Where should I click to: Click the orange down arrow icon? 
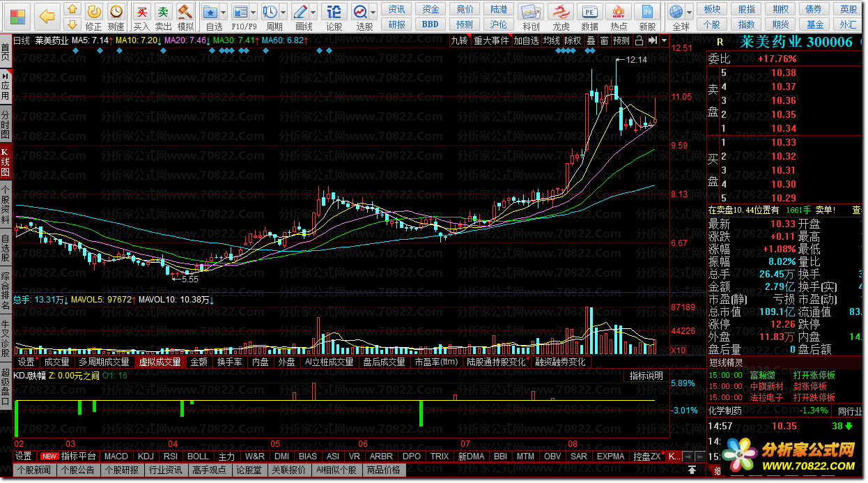tap(72, 26)
